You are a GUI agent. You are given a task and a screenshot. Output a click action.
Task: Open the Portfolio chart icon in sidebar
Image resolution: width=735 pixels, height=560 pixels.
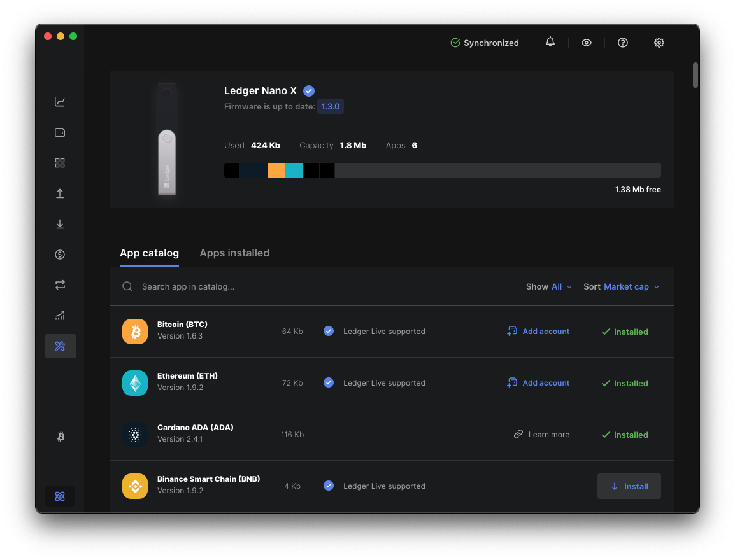(x=59, y=102)
